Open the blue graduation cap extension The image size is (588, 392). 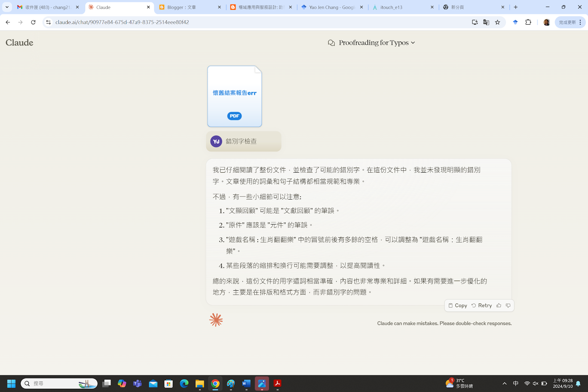515,22
